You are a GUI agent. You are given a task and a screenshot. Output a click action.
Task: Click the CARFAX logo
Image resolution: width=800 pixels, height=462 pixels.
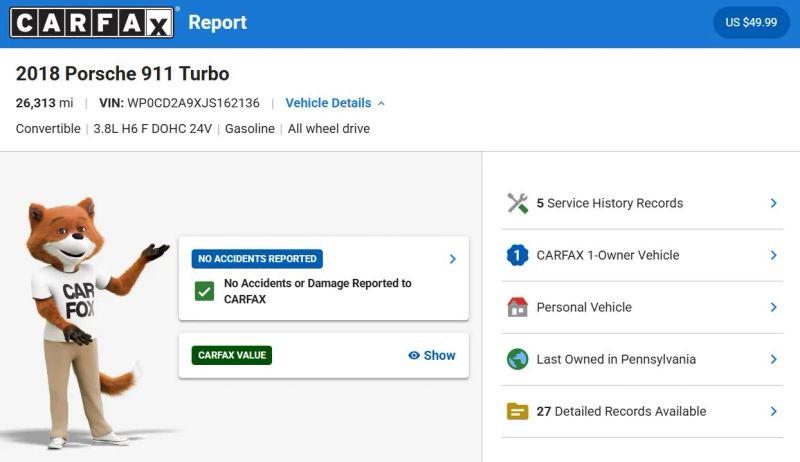coord(92,23)
